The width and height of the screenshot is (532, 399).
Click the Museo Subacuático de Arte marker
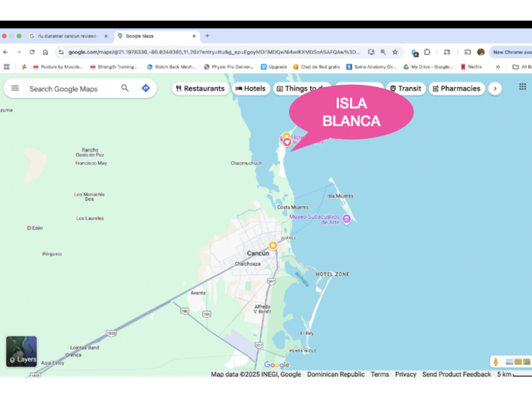pos(346,219)
